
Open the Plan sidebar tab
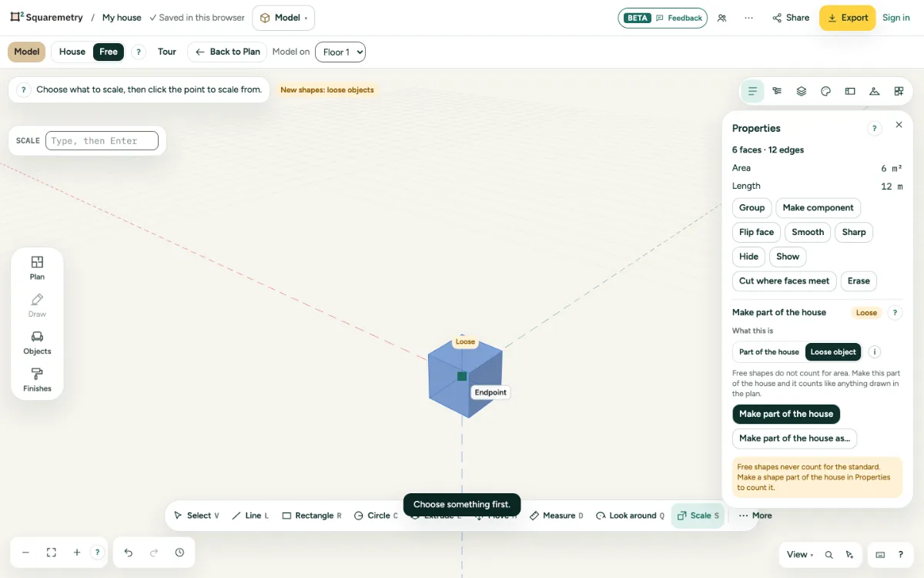(37, 267)
